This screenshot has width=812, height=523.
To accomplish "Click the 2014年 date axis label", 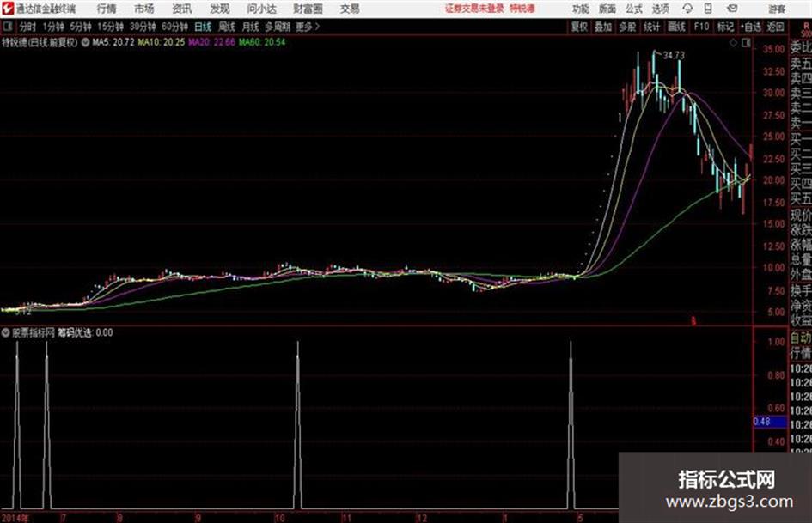I will point(15,518).
